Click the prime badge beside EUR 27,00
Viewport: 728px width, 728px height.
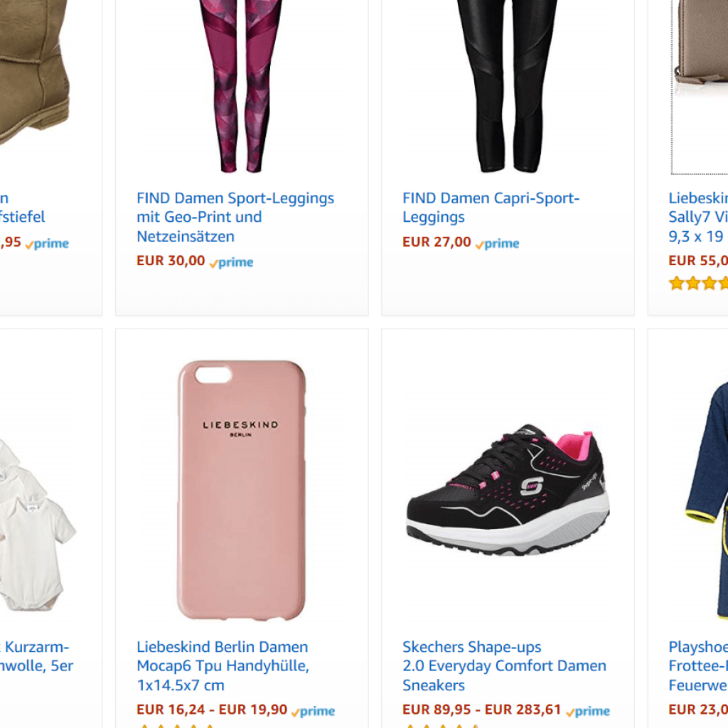(498, 244)
